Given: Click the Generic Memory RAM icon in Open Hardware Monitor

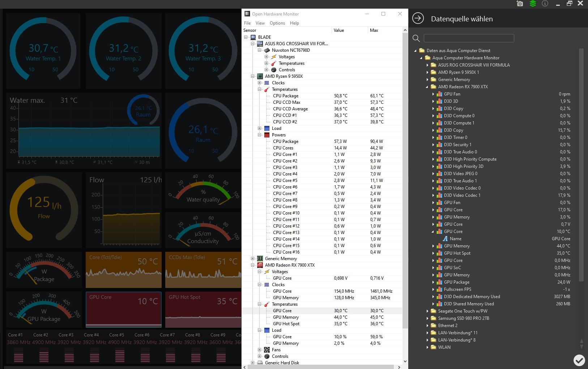Looking at the screenshot, I should [260, 259].
